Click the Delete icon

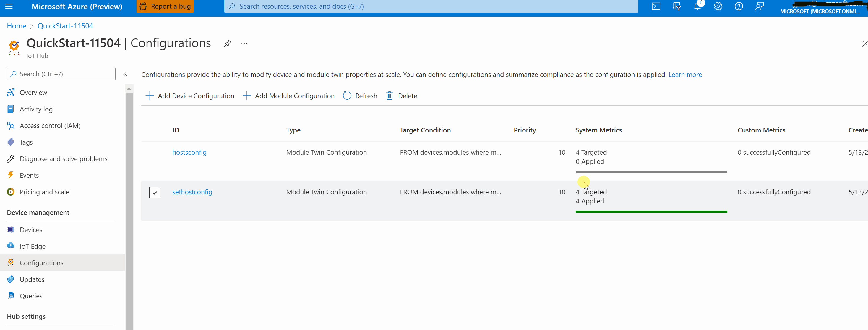tap(390, 95)
